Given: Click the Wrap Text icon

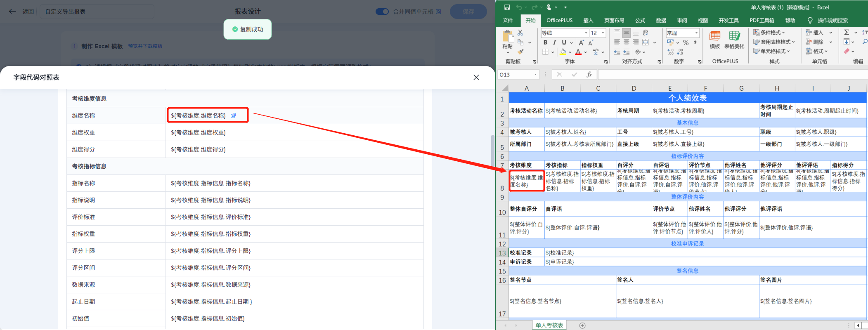Looking at the screenshot, I should (646, 33).
